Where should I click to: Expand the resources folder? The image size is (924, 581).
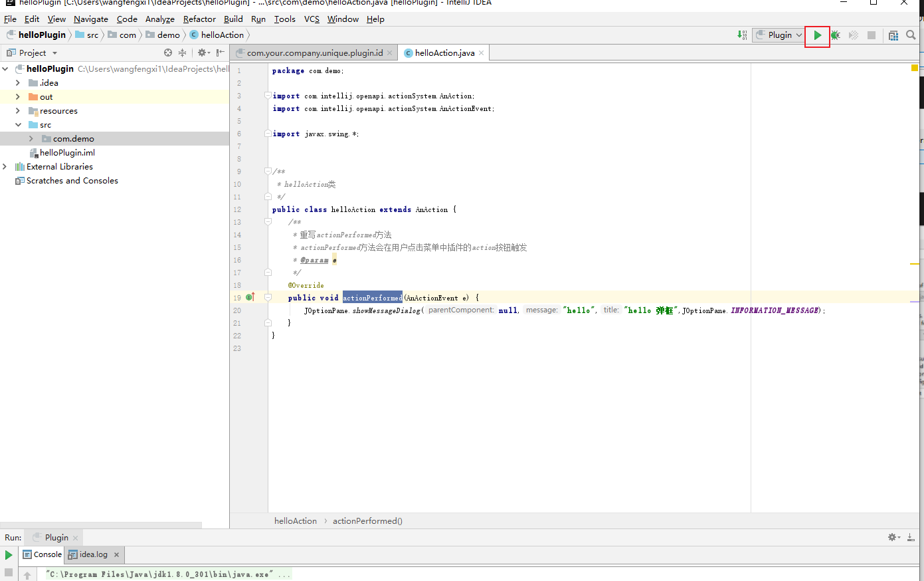(x=18, y=110)
